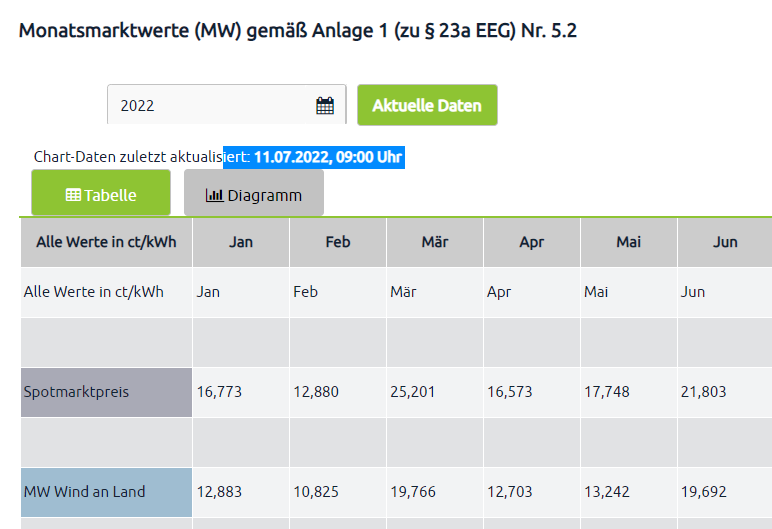This screenshot has width=772, height=529.
Task: Click the table grid icon on Tabelle
Action: (73, 195)
